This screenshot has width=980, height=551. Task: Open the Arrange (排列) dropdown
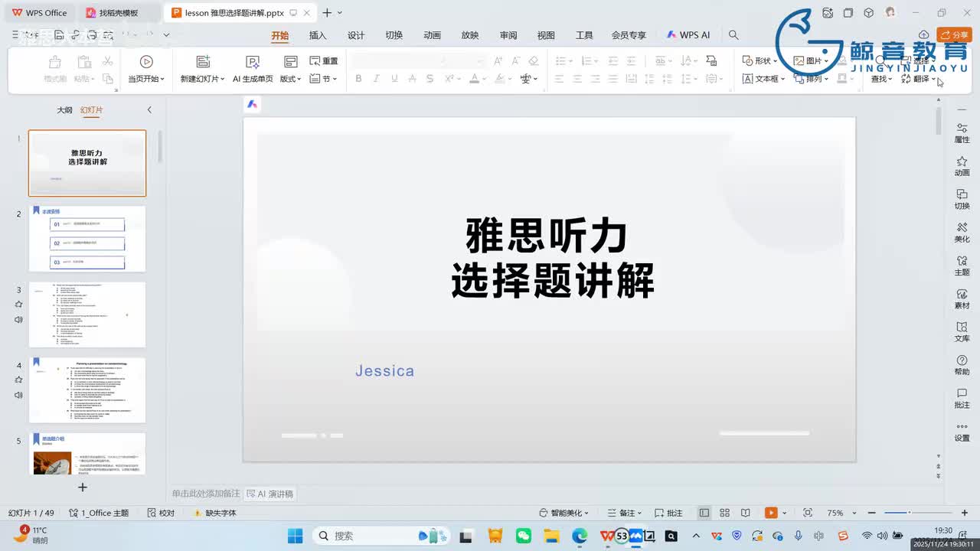[x=811, y=79]
